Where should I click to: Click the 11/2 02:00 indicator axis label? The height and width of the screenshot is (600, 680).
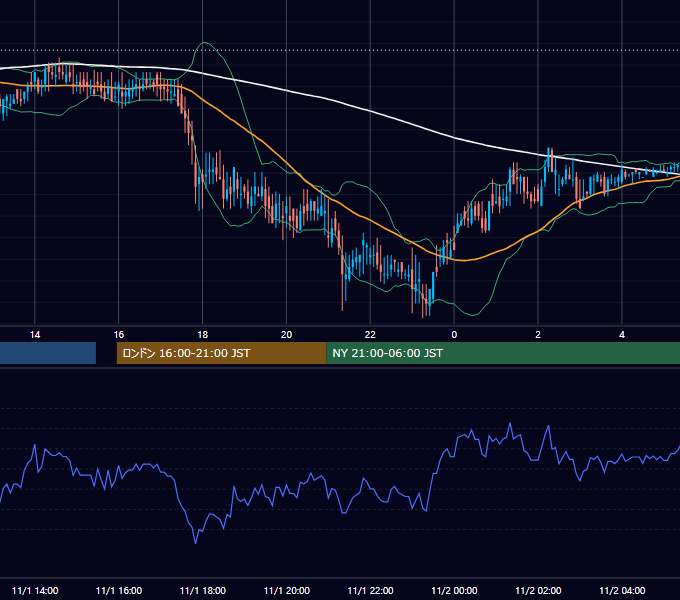point(538,590)
